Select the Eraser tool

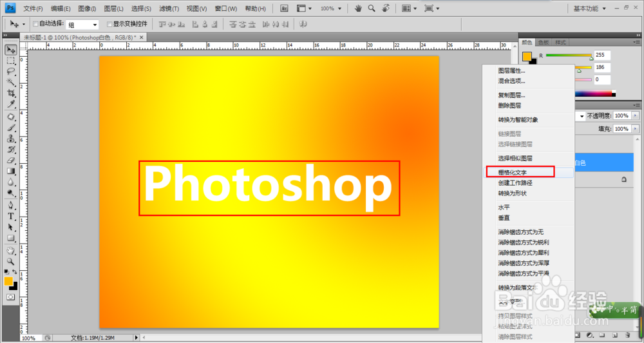[11, 160]
